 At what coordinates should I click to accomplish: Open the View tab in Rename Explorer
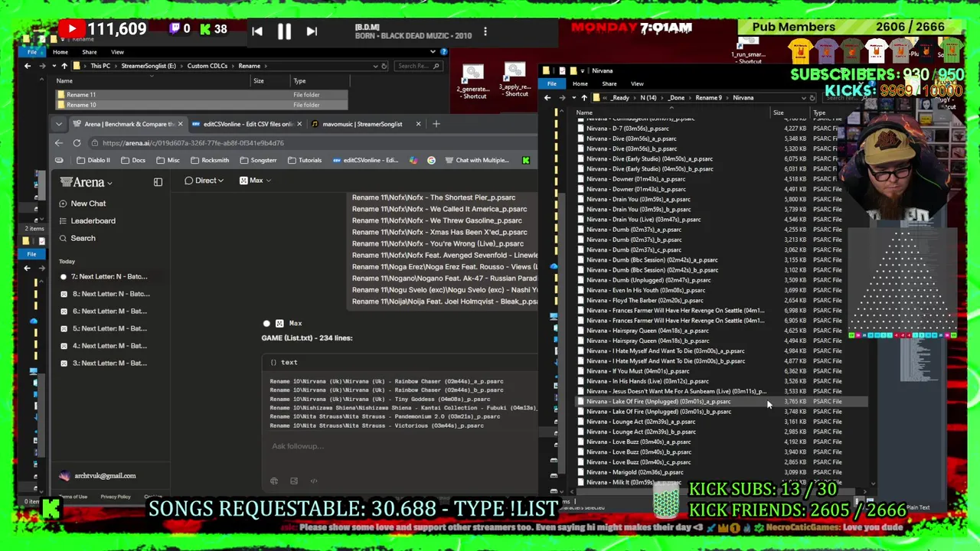[117, 52]
